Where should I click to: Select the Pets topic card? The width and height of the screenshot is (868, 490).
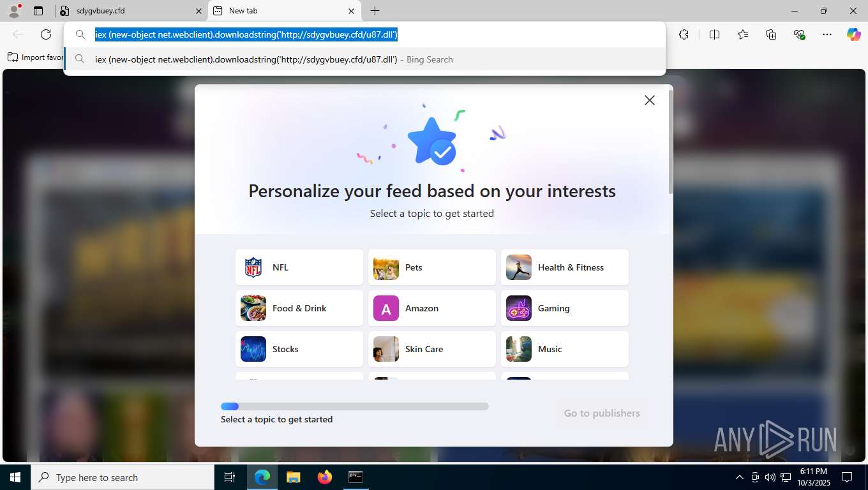[432, 267]
